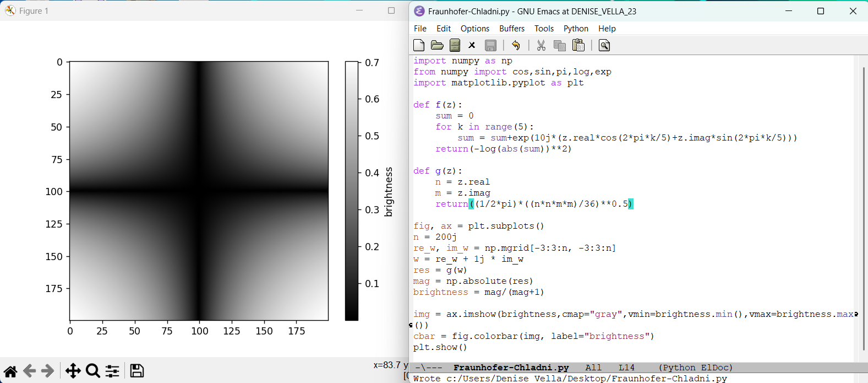Open the Configure subplots sliders icon
This screenshot has height=383, width=868.
point(112,371)
